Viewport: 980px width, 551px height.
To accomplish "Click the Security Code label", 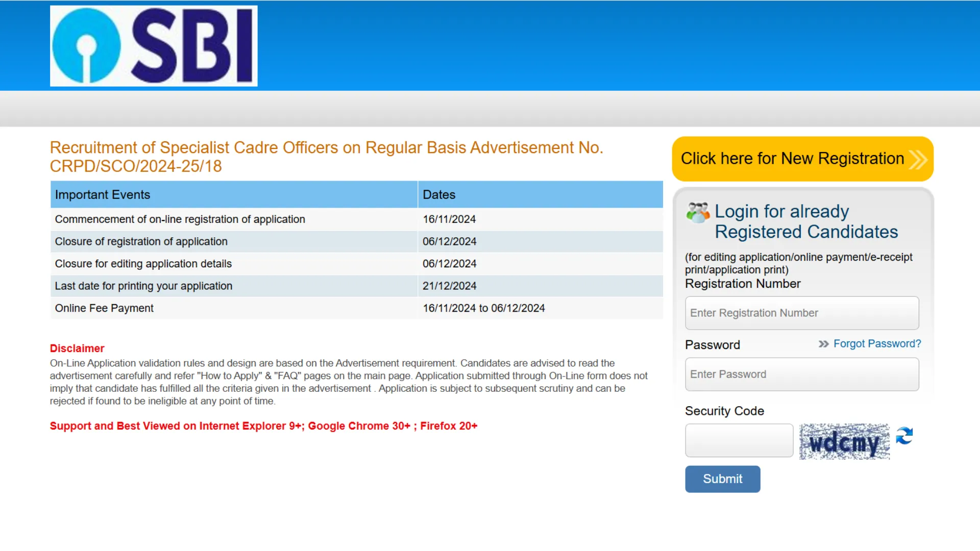I will [724, 411].
